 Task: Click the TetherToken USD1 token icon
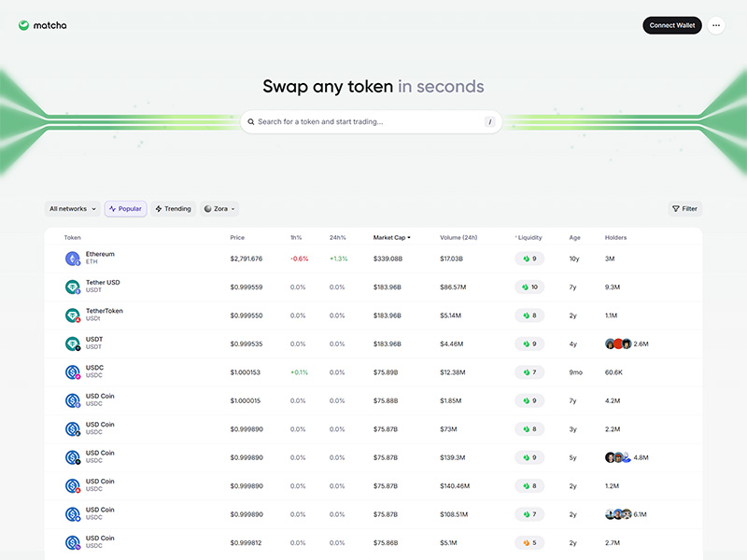(x=73, y=315)
